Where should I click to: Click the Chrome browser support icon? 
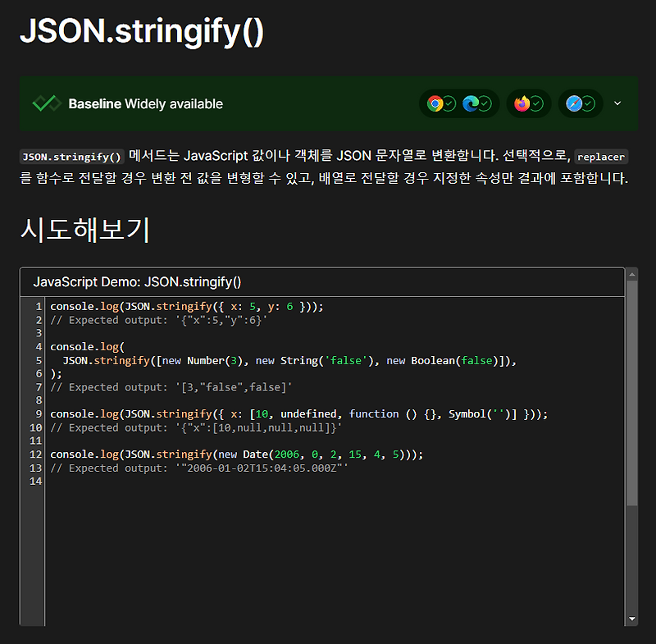tap(435, 103)
